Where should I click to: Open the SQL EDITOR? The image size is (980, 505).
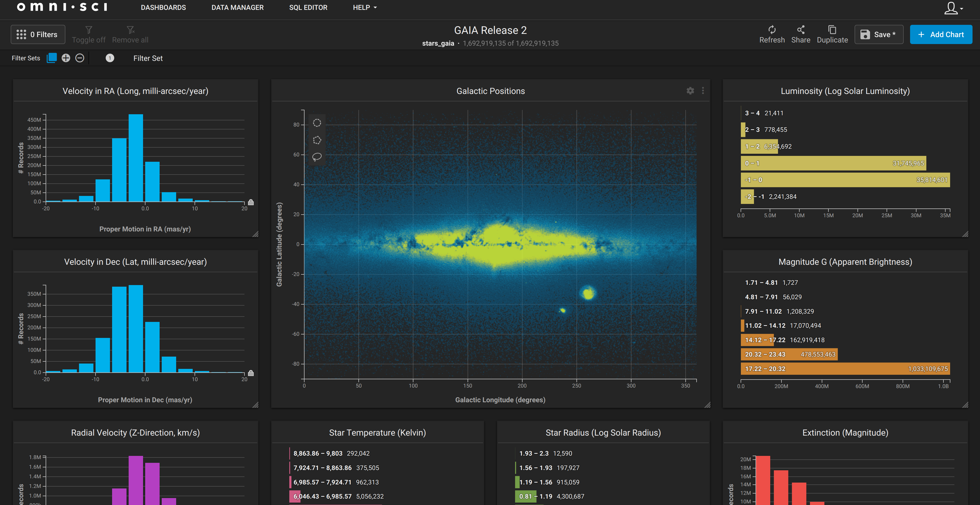(x=308, y=7)
